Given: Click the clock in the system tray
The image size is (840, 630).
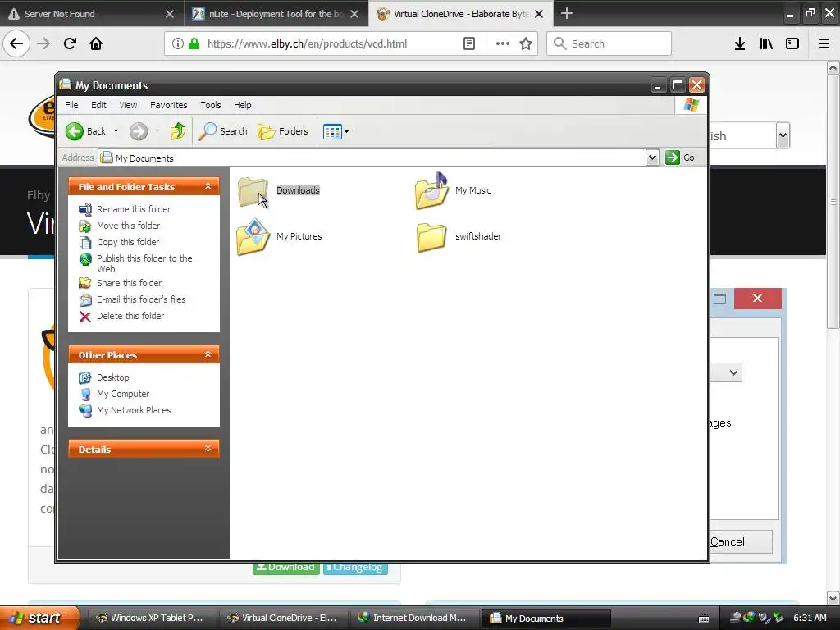Looking at the screenshot, I should click(810, 618).
